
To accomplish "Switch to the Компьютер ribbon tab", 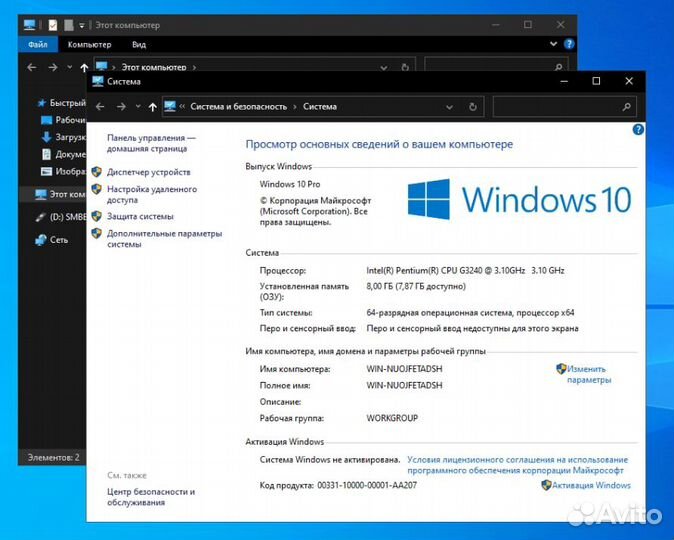I will [x=89, y=44].
